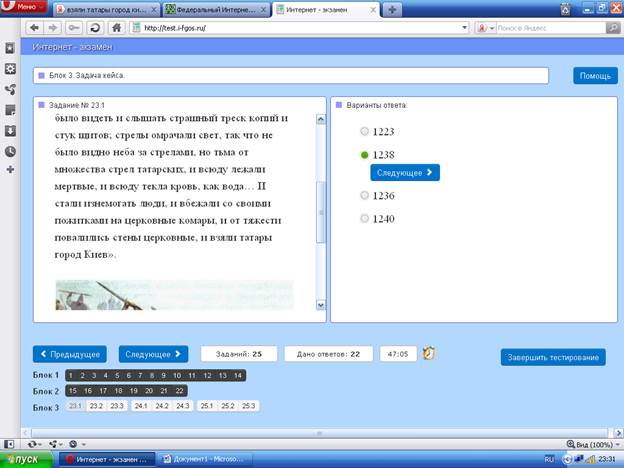Switch to Интернет - экзамен taskbar window
The height and width of the screenshot is (468, 624).
pos(106,460)
